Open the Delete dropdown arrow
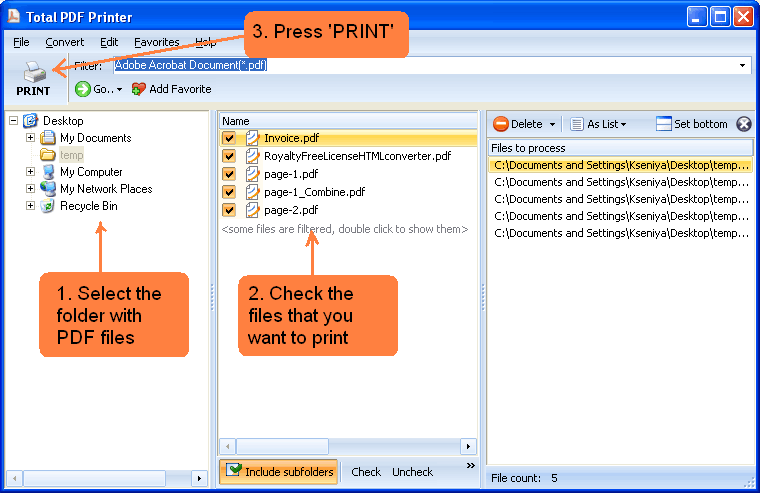 coord(552,125)
